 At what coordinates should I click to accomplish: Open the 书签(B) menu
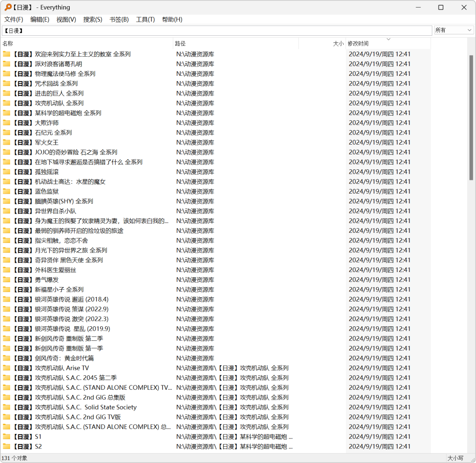click(119, 19)
